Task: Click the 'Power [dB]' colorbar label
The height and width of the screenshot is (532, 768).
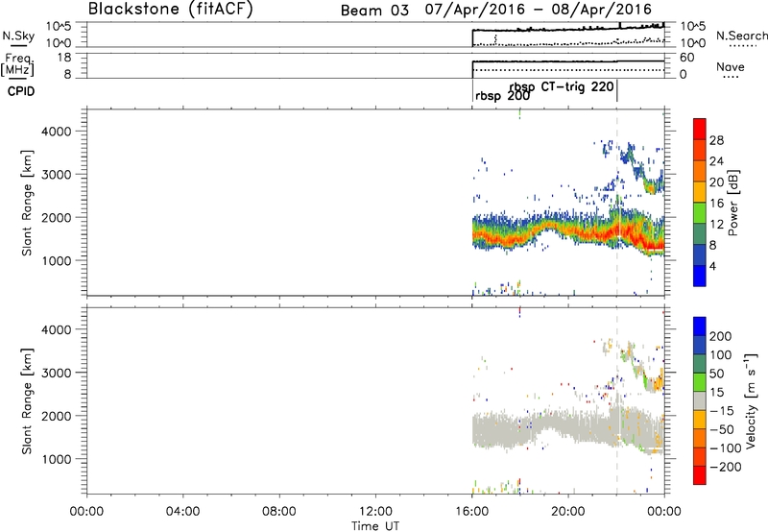Action: coord(733,203)
